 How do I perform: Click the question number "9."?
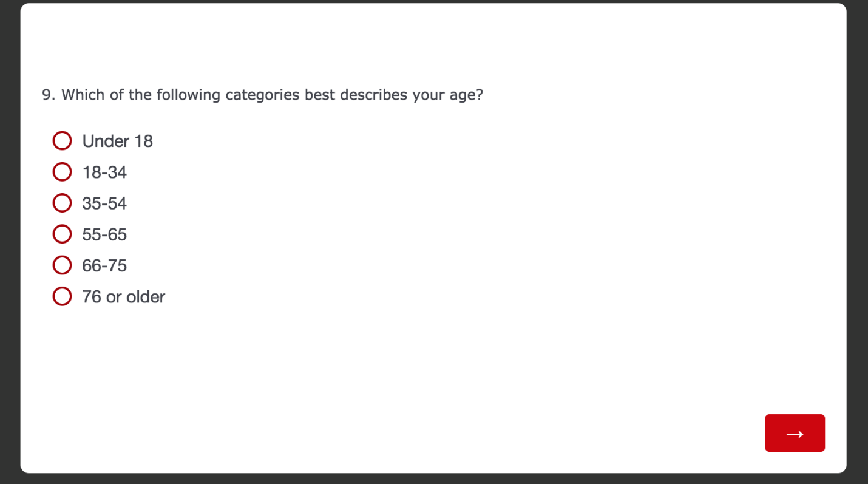pos(49,95)
